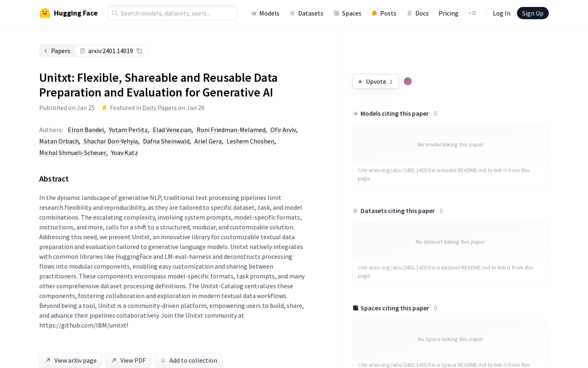Screen dimensions: 588x368
Task: Open author Yoav Katz
Action: (124, 153)
